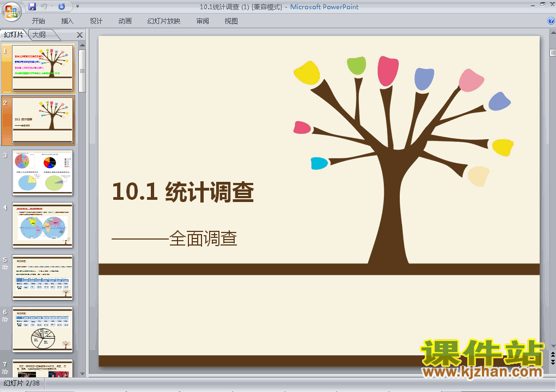Viewport: 556px width, 392px height.
Task: Select slide 7 thumbnail
Action: (42, 368)
